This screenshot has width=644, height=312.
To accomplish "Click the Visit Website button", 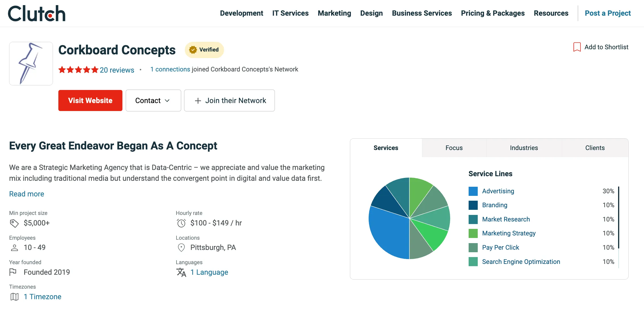I will click(x=90, y=100).
